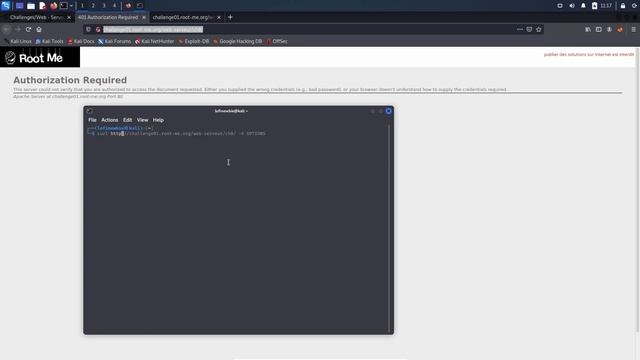
Task: Open the Kali NetHunter bookmark
Action: tap(155, 41)
